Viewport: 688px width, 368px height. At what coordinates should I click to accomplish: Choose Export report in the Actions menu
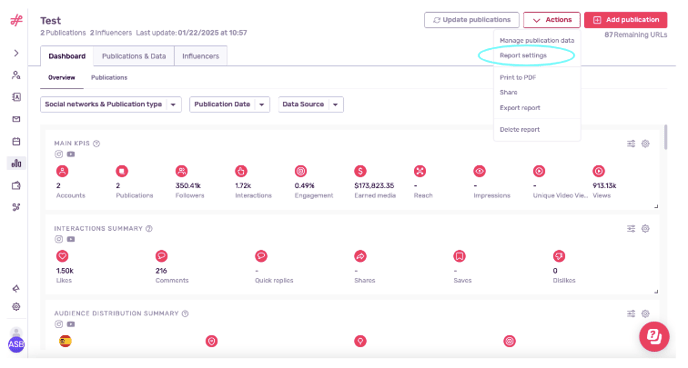pos(520,108)
